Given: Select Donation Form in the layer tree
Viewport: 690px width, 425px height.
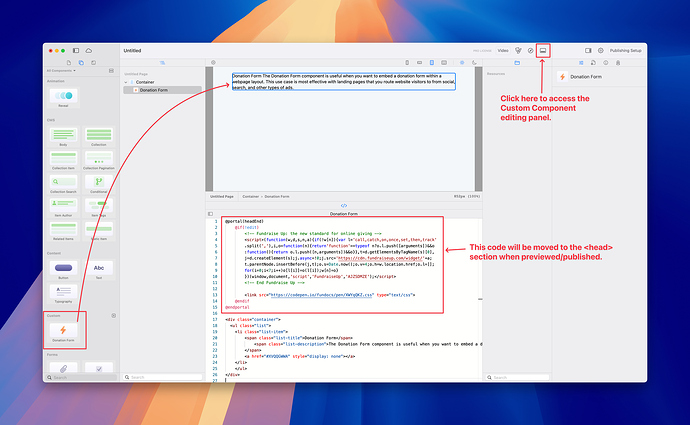Looking at the screenshot, I should [x=162, y=90].
